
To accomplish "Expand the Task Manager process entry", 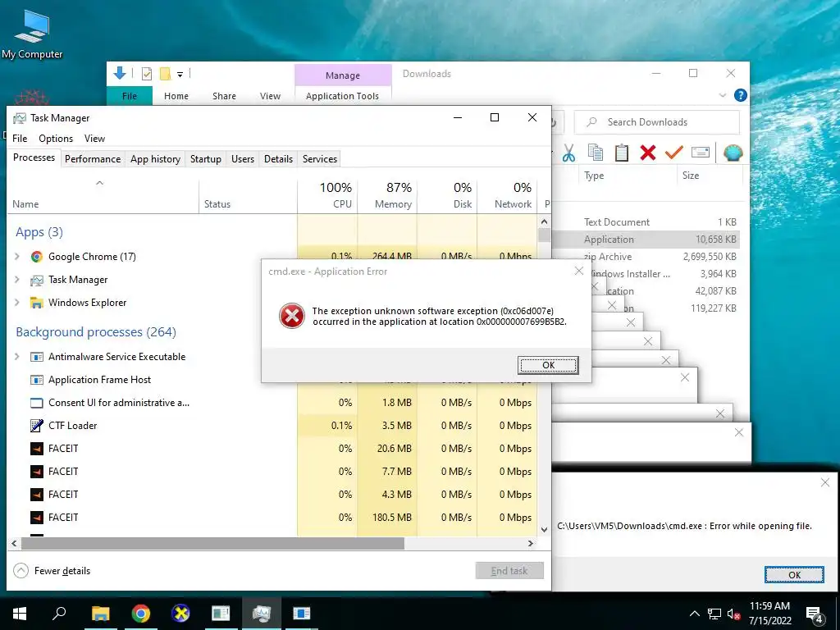I will click(x=16, y=280).
